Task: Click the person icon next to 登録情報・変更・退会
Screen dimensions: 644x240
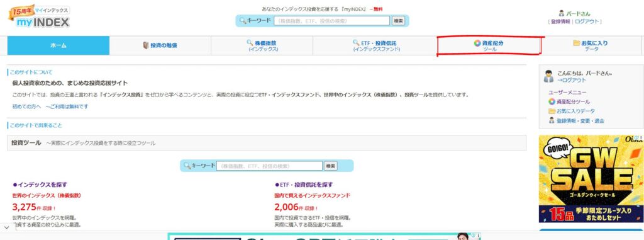Action: pos(552,120)
